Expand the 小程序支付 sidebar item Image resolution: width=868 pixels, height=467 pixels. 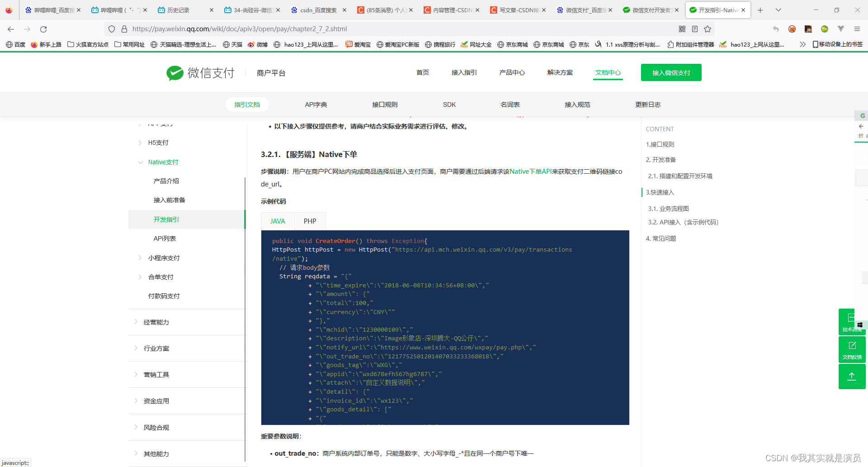(x=164, y=258)
